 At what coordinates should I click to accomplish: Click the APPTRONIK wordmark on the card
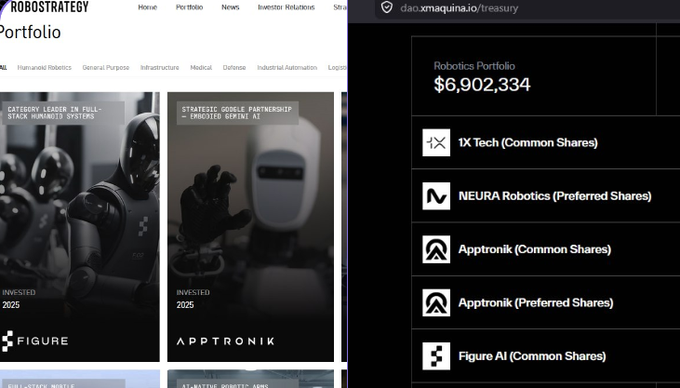tap(226, 341)
